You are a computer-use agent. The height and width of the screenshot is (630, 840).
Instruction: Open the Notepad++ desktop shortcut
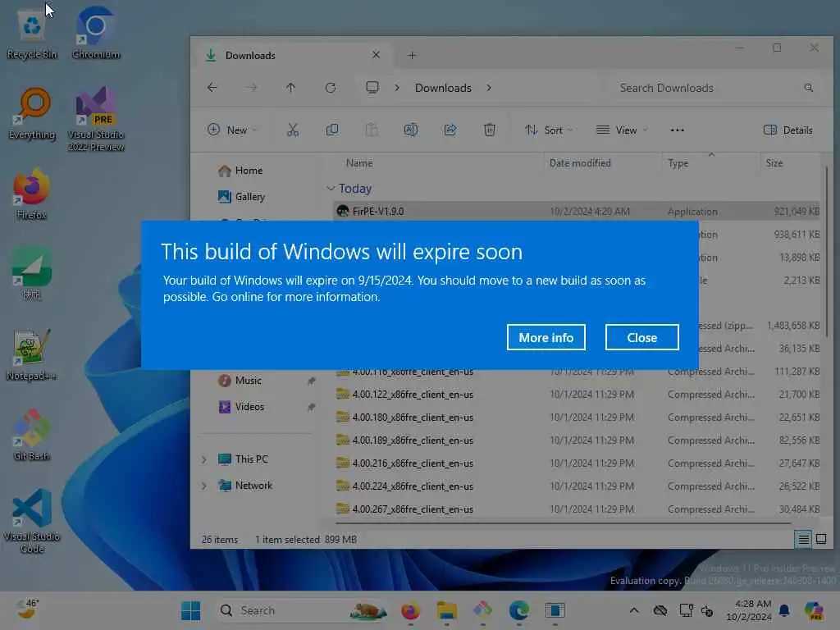[x=32, y=354]
